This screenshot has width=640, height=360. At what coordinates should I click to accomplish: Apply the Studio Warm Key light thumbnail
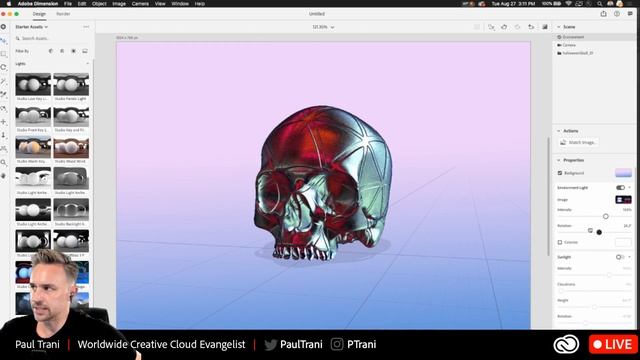coord(33,147)
